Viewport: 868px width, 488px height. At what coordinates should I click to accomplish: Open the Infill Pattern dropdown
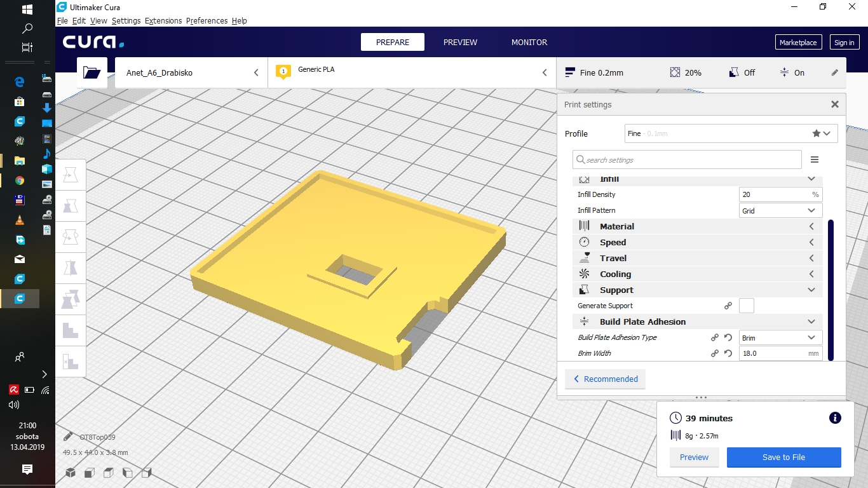coord(780,210)
